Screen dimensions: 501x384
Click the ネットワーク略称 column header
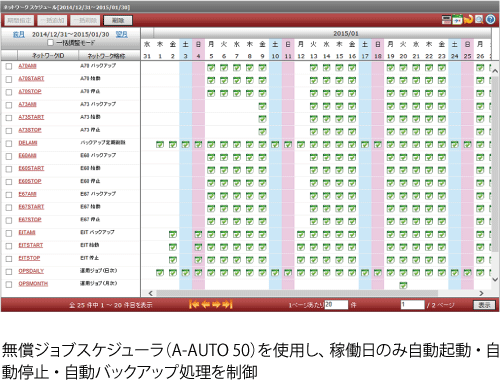(106, 56)
